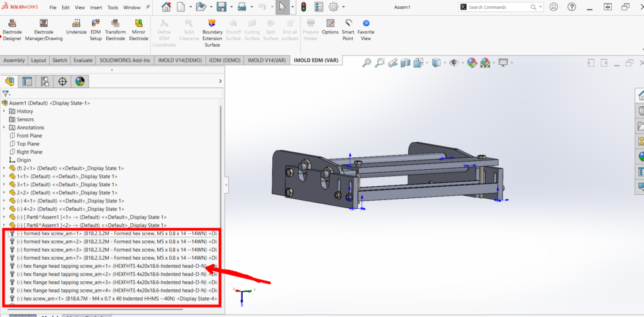This screenshot has width=644, height=317.
Task: Open the user login icon
Action: [553, 7]
